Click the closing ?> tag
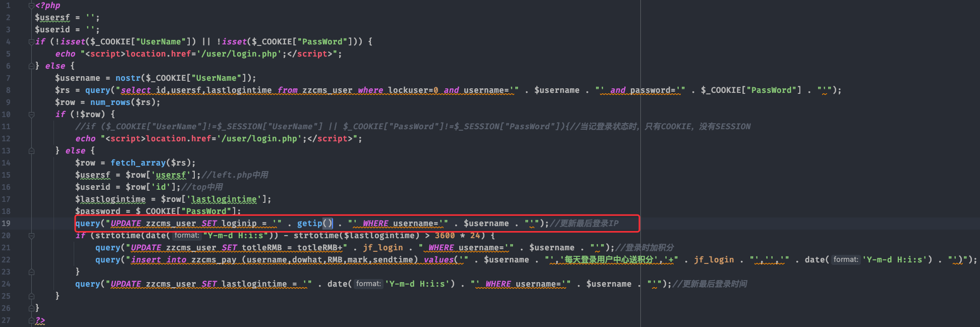 click(x=40, y=320)
